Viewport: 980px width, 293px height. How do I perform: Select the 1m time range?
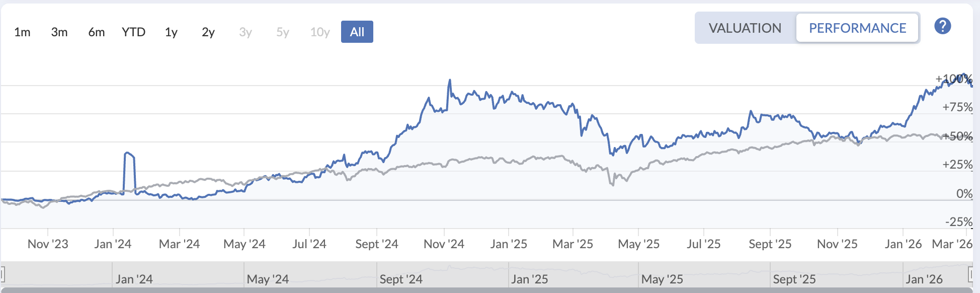[23, 32]
